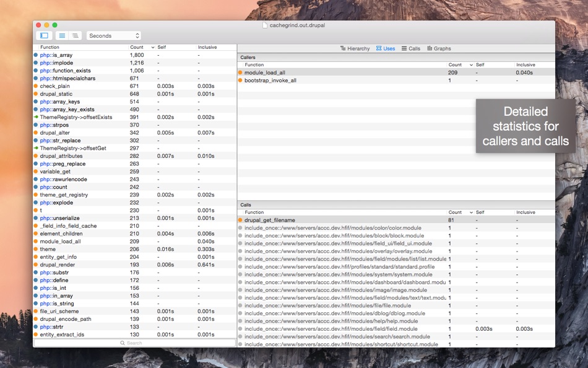Select entity_get_info function row

tap(135, 257)
